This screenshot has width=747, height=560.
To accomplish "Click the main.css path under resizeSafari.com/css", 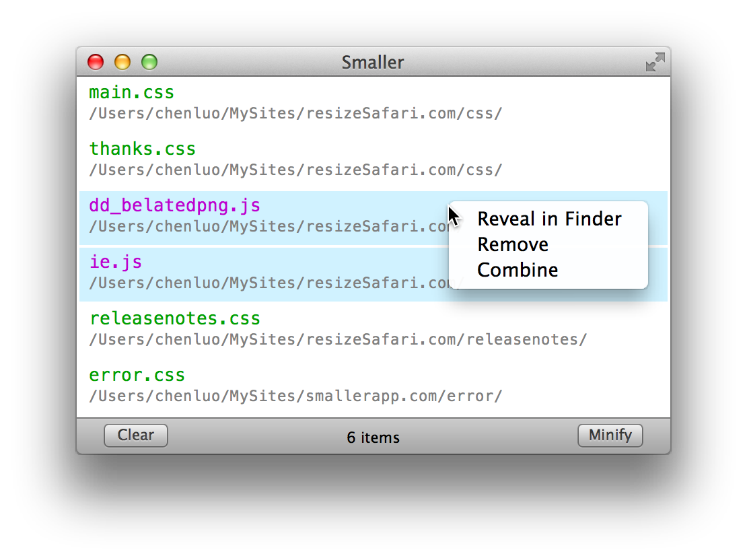I will point(295,114).
